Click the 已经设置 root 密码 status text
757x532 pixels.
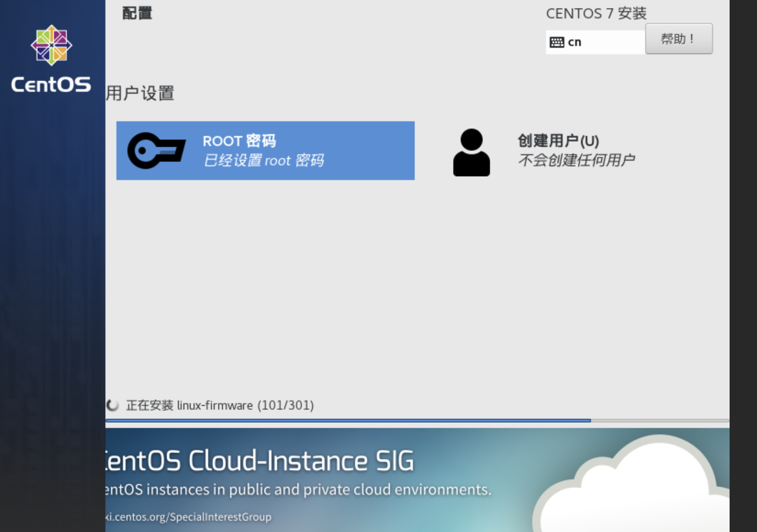pyautogui.click(x=264, y=160)
